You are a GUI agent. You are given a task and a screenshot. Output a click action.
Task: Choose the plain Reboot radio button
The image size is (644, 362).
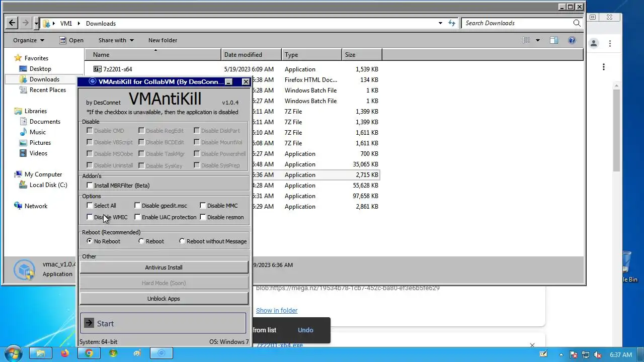(x=141, y=241)
